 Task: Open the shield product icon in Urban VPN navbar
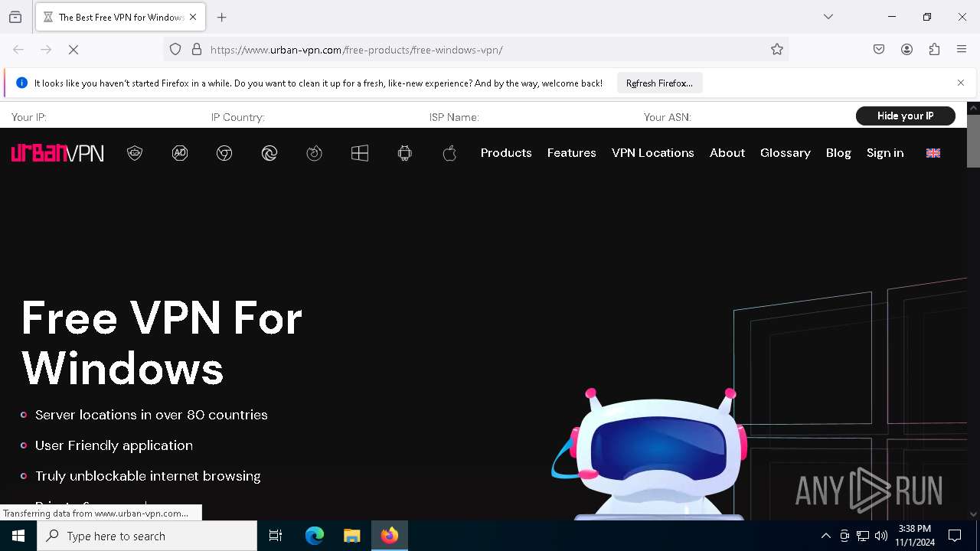tap(135, 153)
